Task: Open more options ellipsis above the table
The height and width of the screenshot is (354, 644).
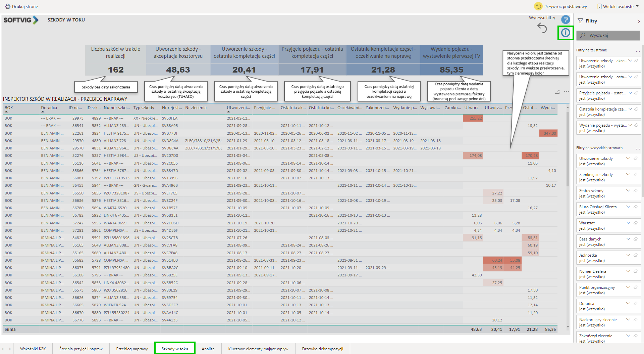Action: click(567, 91)
